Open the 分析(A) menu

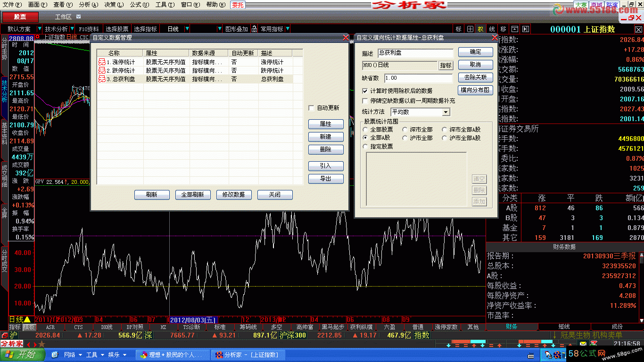[x=89, y=5]
